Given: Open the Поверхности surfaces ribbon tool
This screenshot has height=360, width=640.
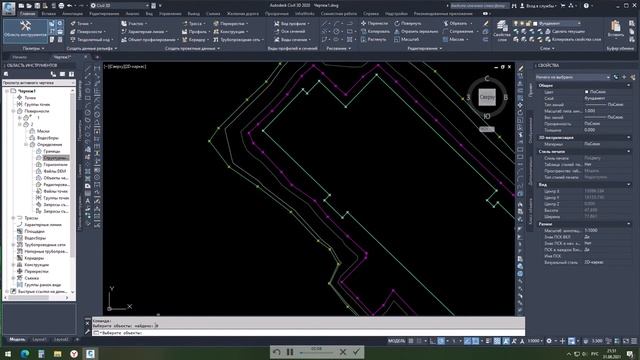Looking at the screenshot, I should 87,31.
